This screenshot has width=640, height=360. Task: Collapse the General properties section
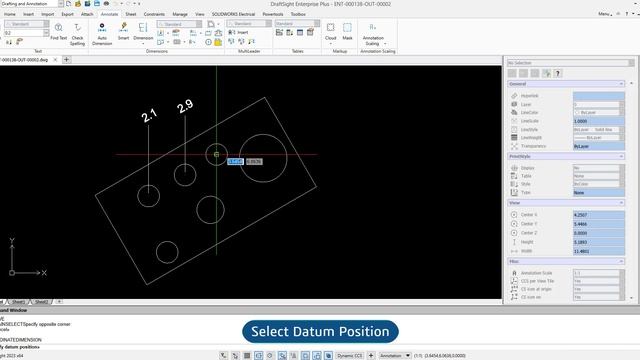(x=621, y=84)
